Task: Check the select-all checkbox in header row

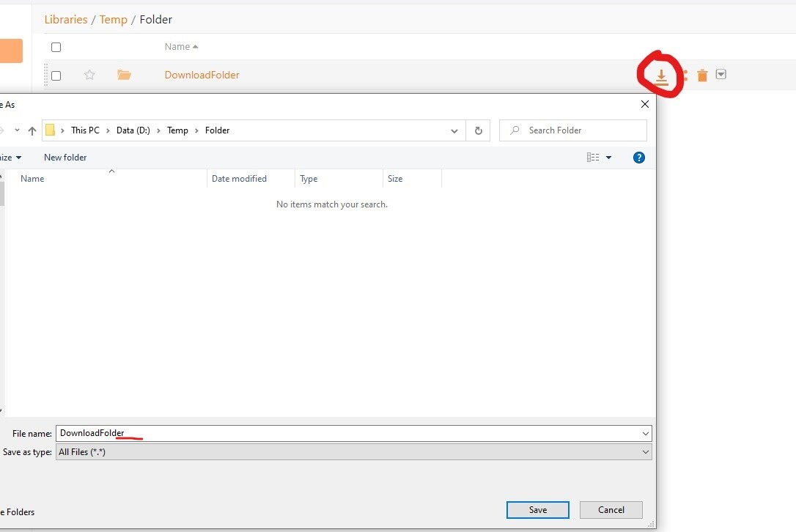Action: click(56, 47)
